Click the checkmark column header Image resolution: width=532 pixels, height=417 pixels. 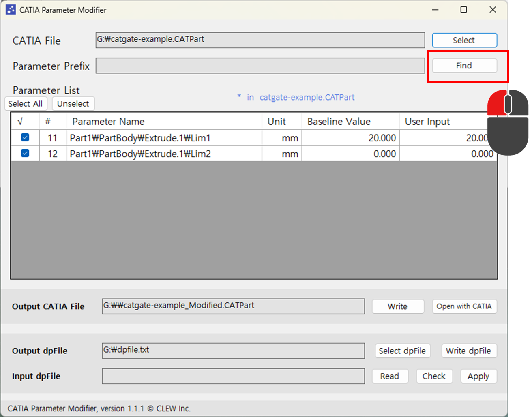pyautogui.click(x=25, y=122)
